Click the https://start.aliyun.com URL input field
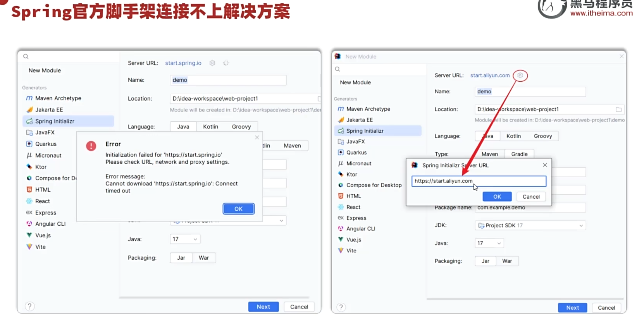Screen dimensions: 644x331 pos(479,181)
